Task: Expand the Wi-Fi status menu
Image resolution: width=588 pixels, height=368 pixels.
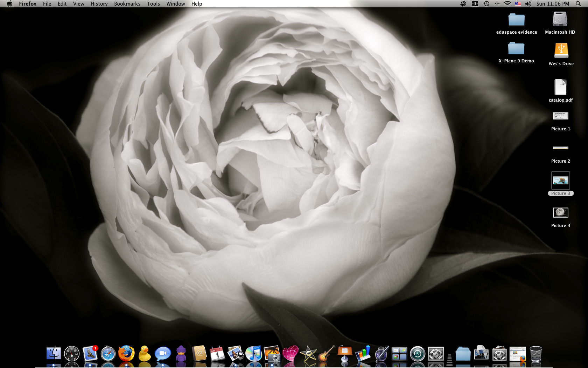Action: coord(507,4)
